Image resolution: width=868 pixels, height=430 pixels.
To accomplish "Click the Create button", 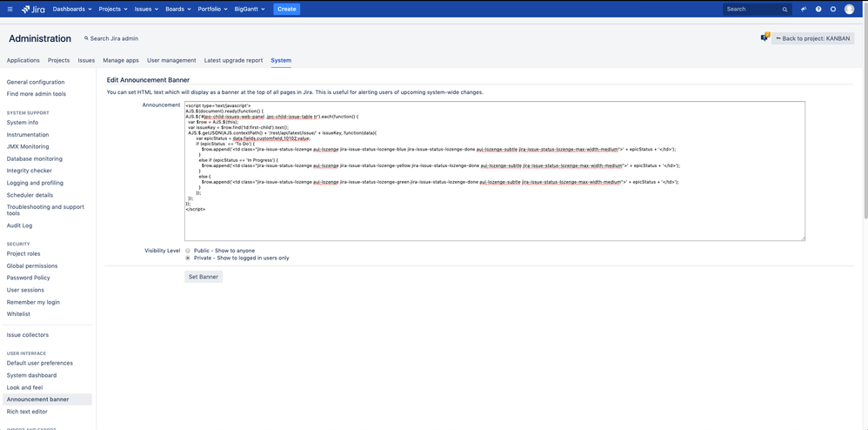I will [287, 9].
